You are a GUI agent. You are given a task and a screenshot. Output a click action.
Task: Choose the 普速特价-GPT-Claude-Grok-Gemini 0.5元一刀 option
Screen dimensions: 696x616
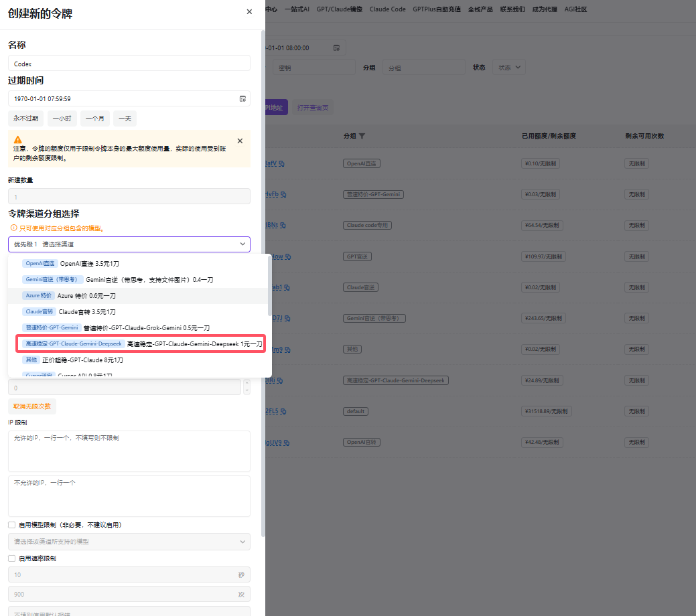click(138, 327)
